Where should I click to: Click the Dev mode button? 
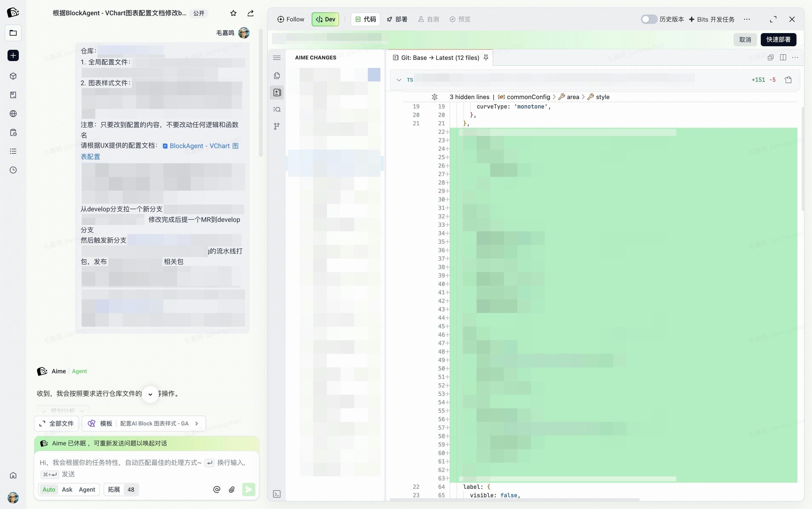[325, 19]
